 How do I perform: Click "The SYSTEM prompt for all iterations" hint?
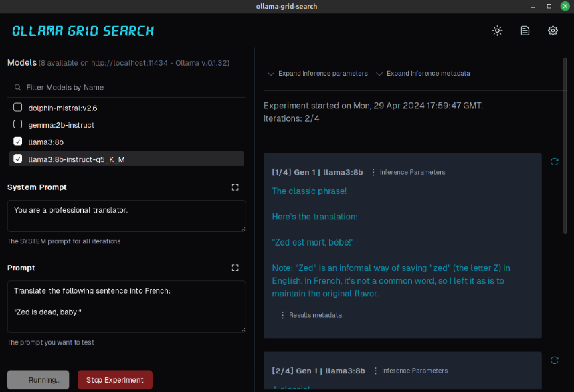click(64, 241)
